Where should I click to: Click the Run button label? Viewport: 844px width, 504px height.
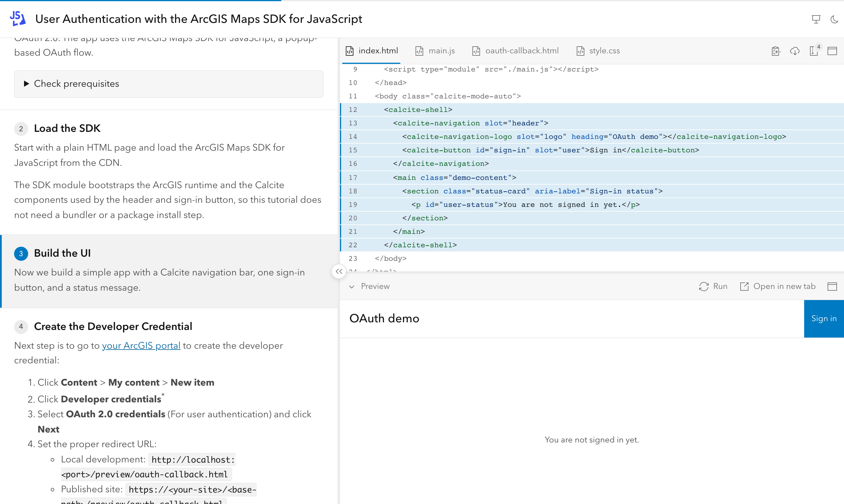pos(720,286)
